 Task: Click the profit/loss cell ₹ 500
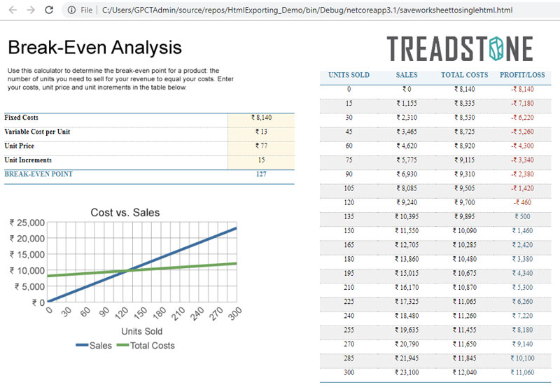click(522, 216)
